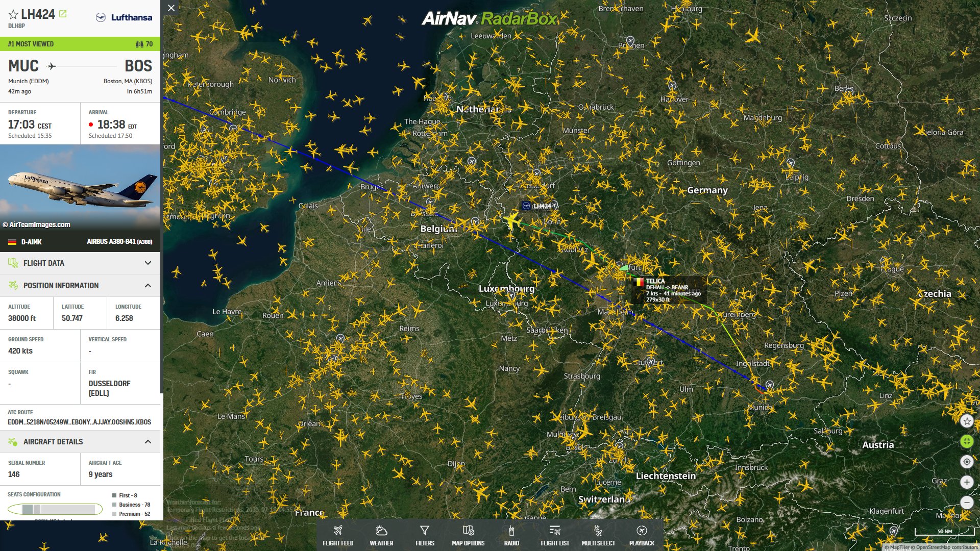The image size is (980, 551).
Task: Open favorites star map control
Action: (967, 421)
